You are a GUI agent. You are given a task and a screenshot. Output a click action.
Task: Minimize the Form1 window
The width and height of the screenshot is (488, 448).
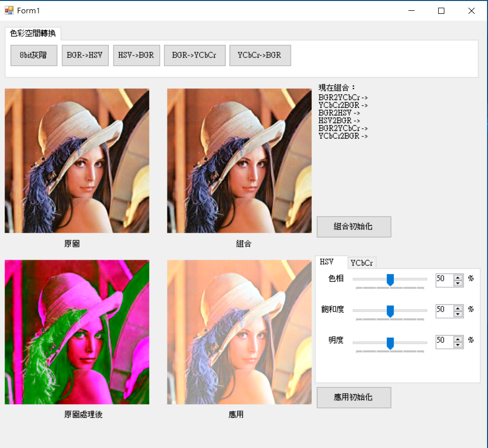tap(411, 11)
